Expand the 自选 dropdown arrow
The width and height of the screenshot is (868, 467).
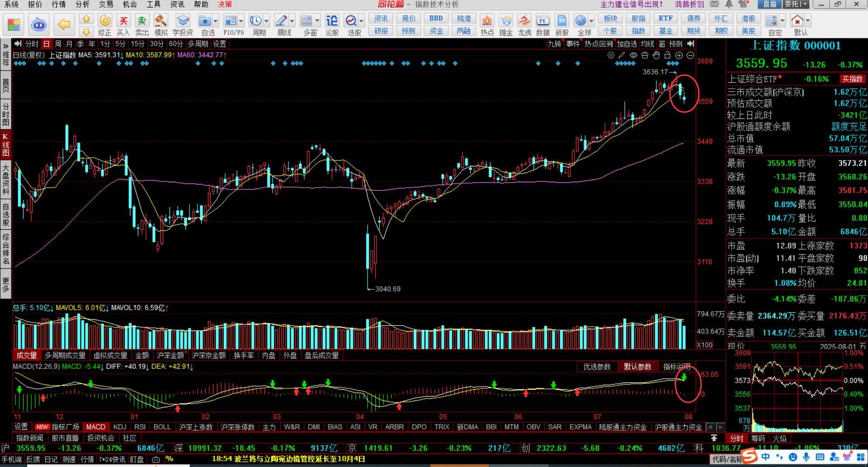[216, 21]
